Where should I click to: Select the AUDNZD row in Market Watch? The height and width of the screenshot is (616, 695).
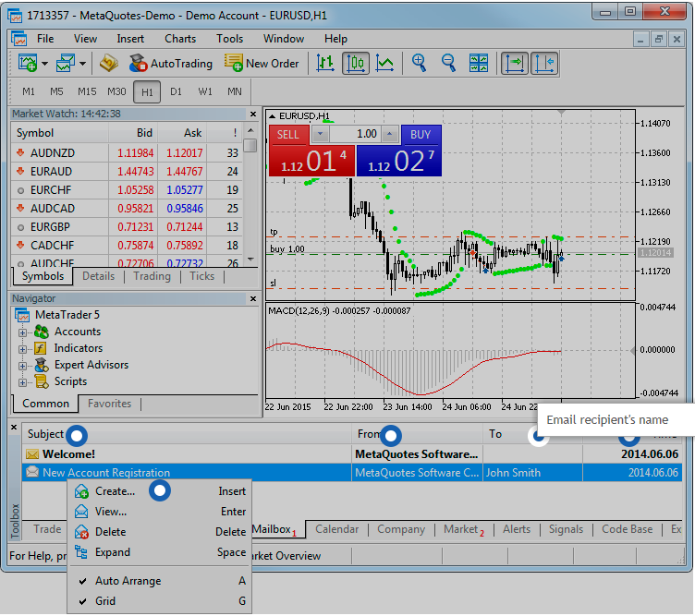point(127,153)
